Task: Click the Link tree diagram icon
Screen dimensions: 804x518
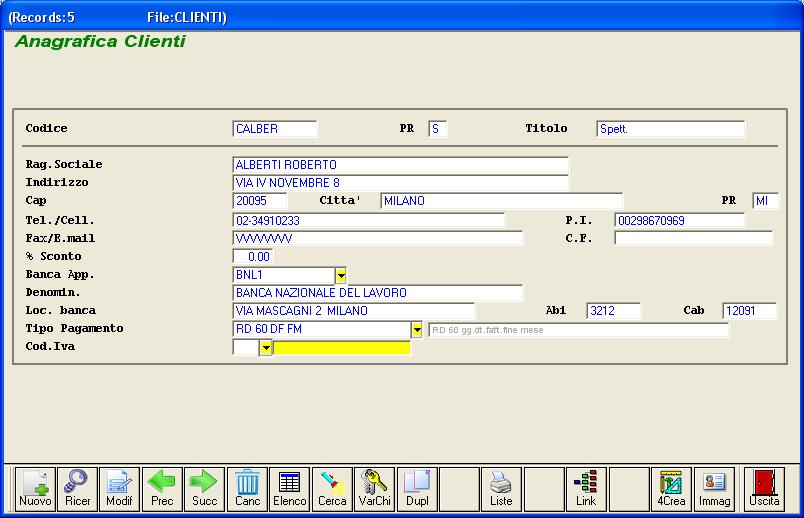Action: coord(586,489)
